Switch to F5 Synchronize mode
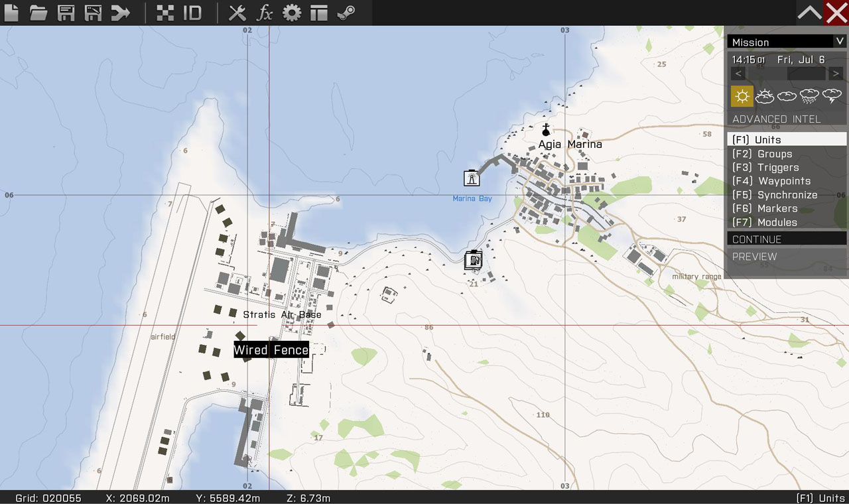The width and height of the screenshot is (849, 504). click(787, 195)
